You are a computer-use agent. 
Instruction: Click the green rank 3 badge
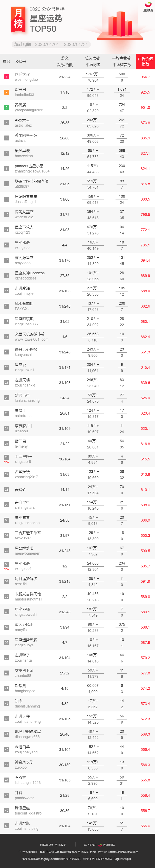click(6, 107)
